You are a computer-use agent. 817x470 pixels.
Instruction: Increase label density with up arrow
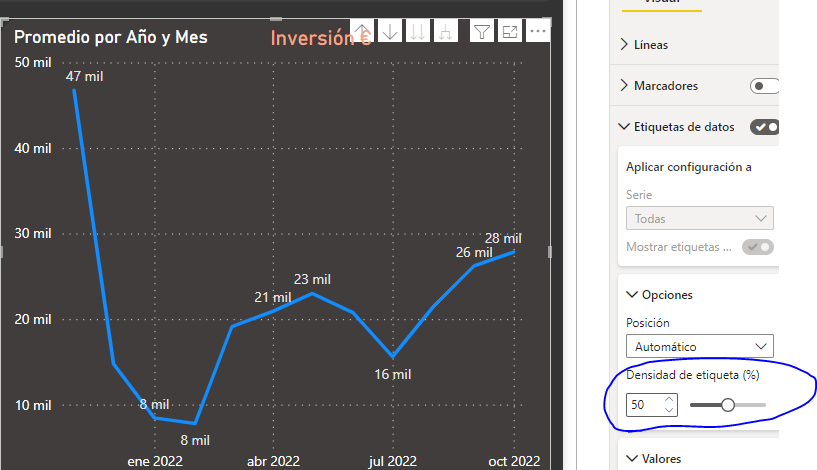click(x=670, y=399)
